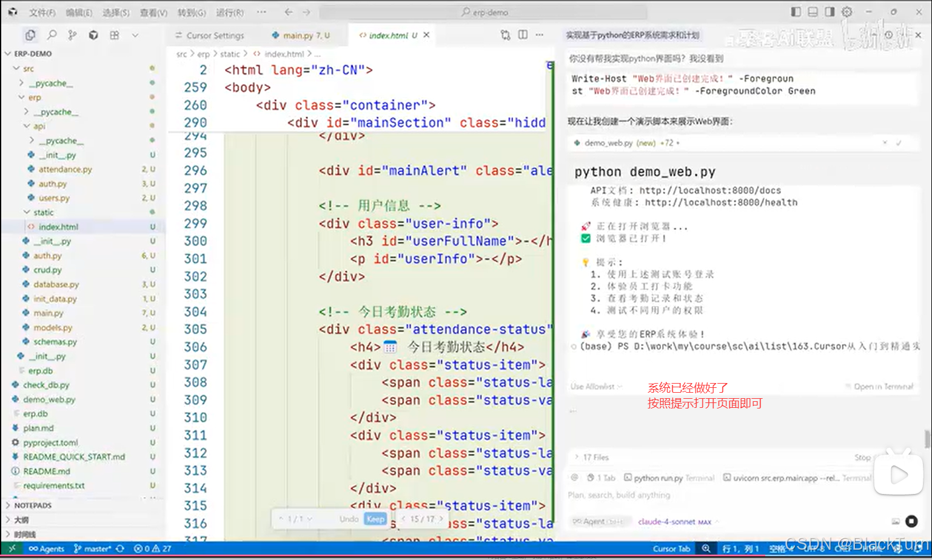Open the claude-4-sonnet model dropdown
932x560 pixels.
click(x=677, y=521)
